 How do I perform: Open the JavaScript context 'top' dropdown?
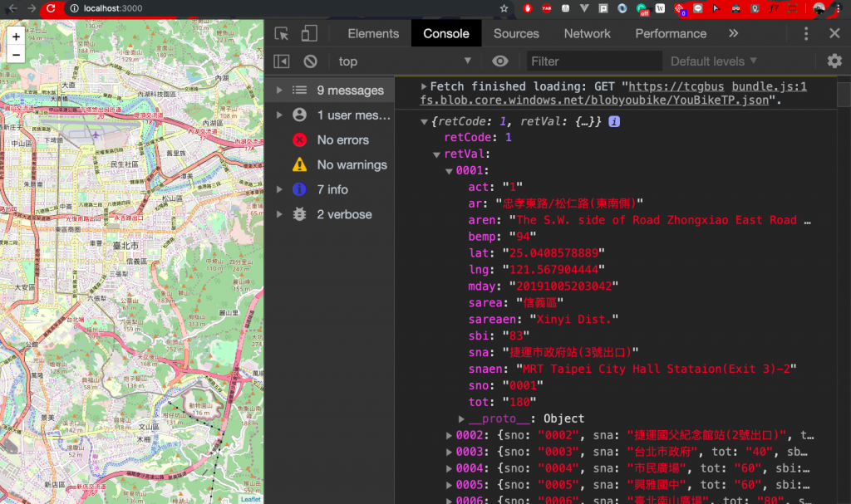pos(405,61)
